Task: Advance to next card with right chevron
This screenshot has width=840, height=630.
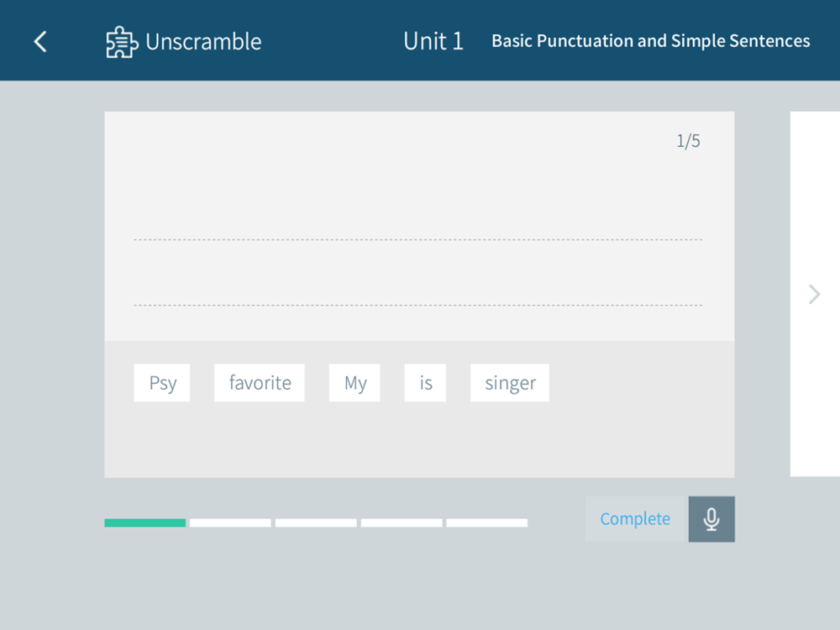Action: (x=814, y=294)
